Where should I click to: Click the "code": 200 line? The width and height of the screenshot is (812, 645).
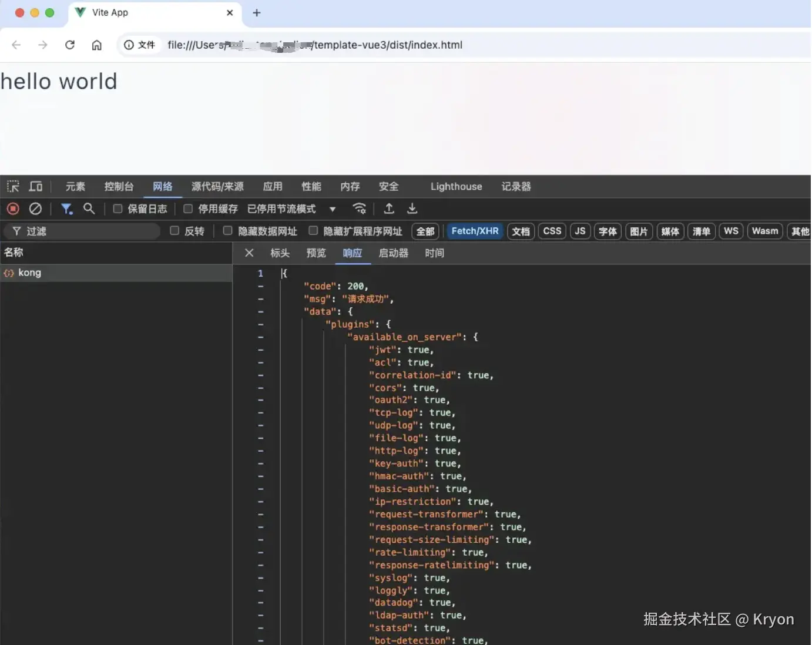[x=335, y=286]
